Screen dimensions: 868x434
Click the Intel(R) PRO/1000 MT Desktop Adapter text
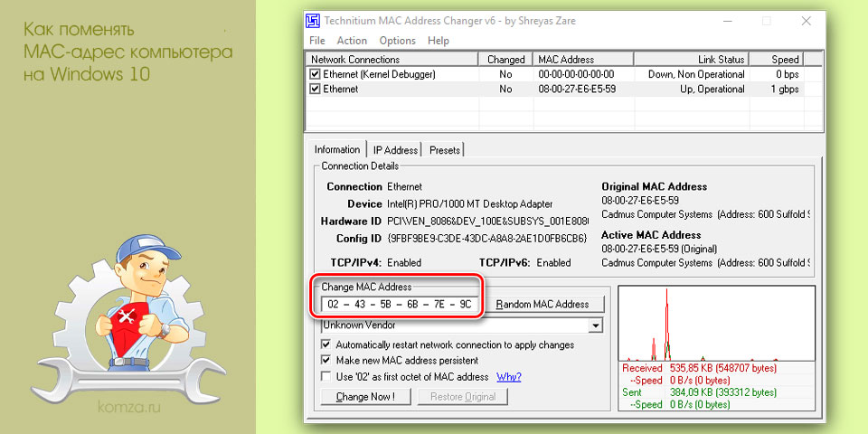469,204
